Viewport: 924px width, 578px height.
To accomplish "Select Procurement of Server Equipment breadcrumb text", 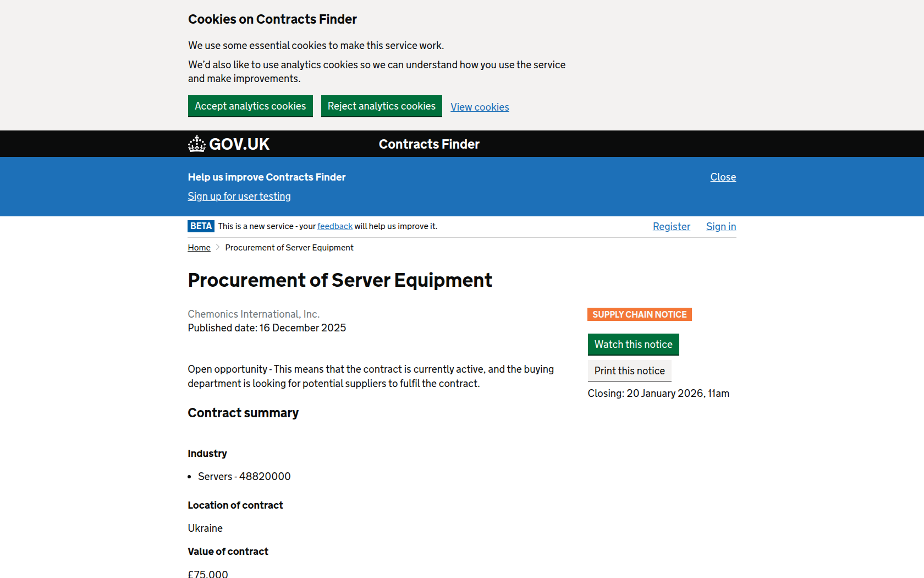I will click(x=289, y=248).
